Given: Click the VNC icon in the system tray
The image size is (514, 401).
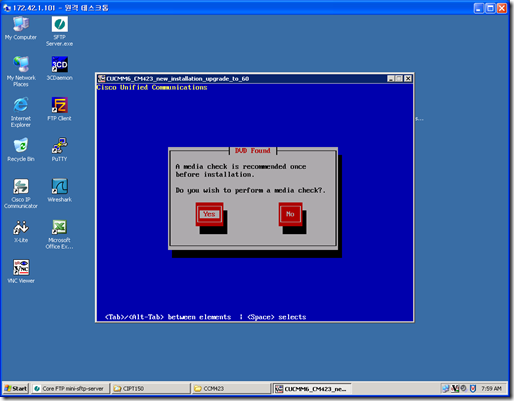Looking at the screenshot, I should coord(455,388).
